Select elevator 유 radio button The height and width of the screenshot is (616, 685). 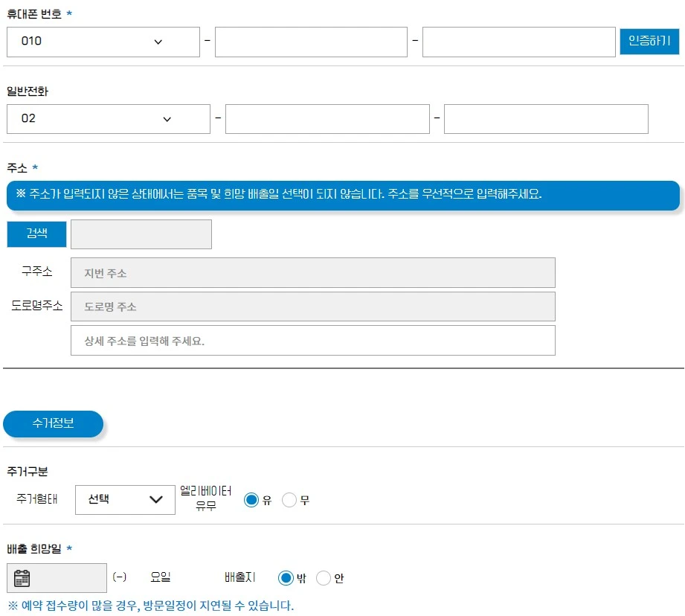[251, 500]
